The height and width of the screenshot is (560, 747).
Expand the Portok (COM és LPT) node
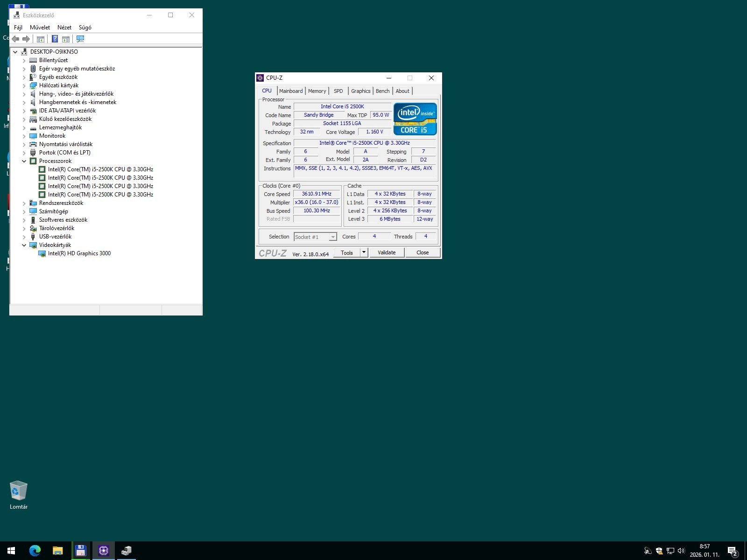[24, 153]
